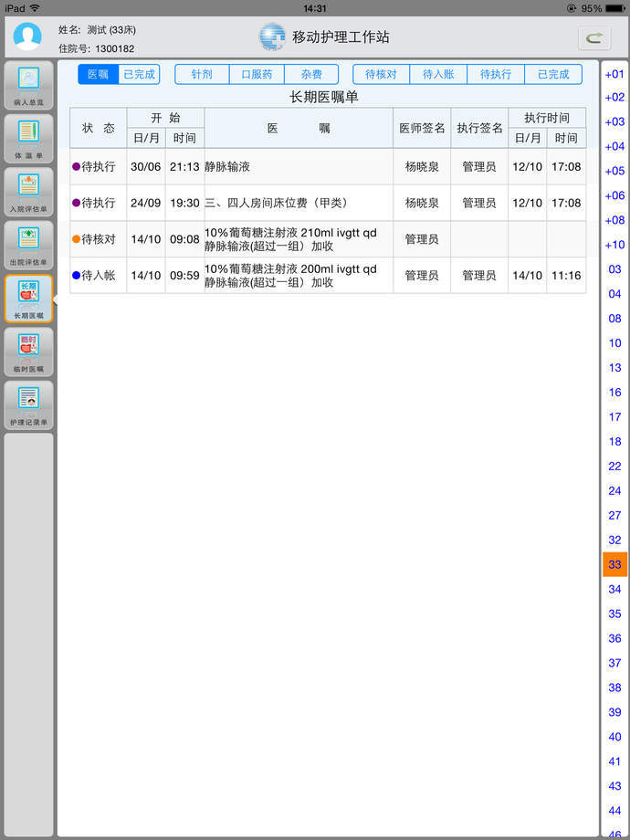Show 待入账 orders
This screenshot has width=630, height=840.
click(x=438, y=75)
